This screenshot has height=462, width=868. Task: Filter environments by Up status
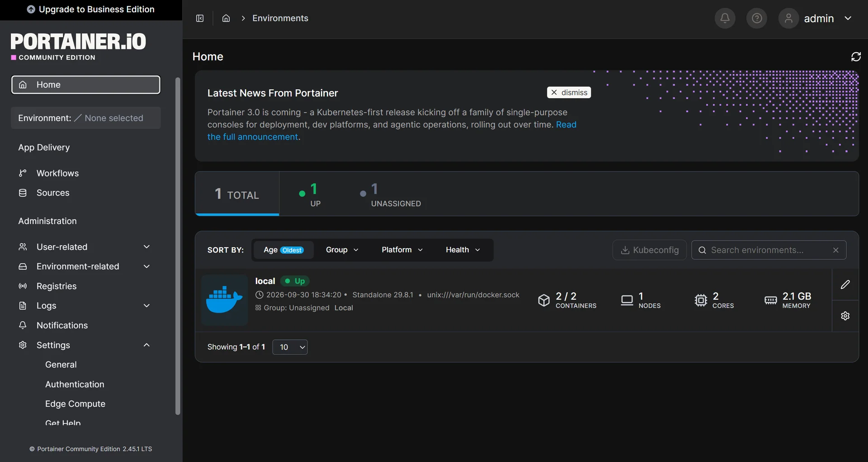coord(310,195)
